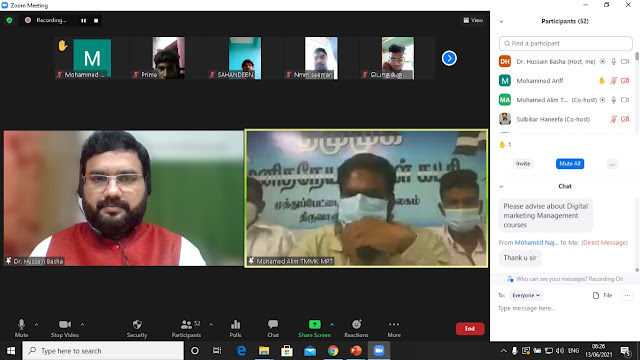Image resolution: width=640 pixels, height=360 pixels.
Task: Click the green encryption shield icon
Action: (x=9, y=20)
